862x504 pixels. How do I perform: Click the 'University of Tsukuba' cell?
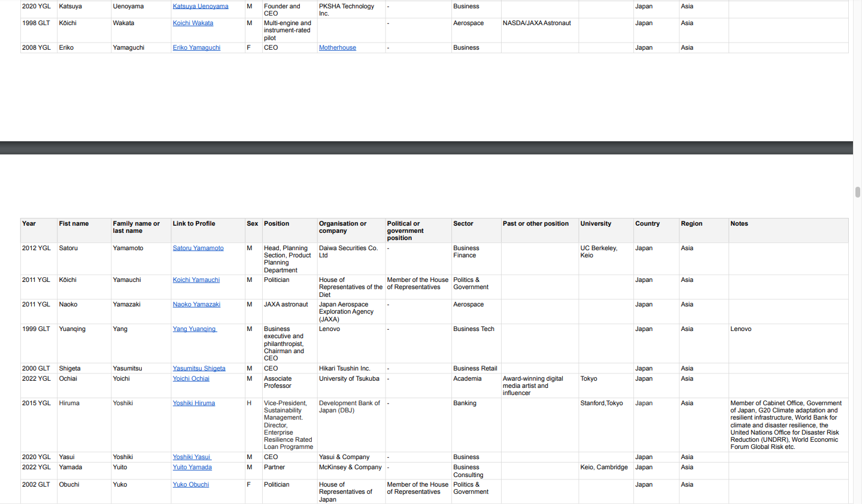tap(351, 385)
